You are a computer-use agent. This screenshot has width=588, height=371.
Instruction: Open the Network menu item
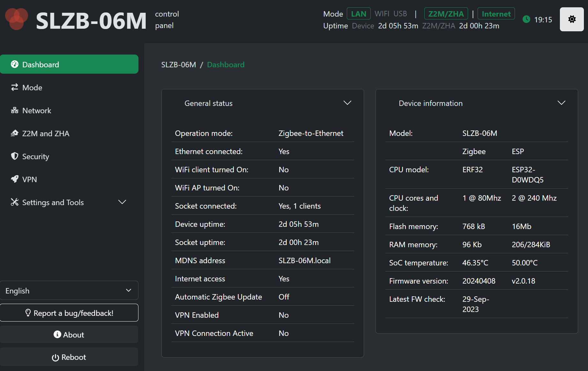37,111
